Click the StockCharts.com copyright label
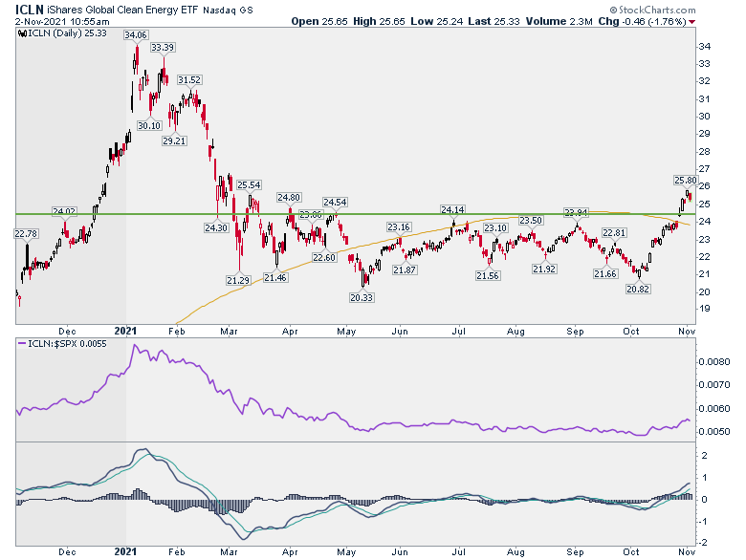 click(x=652, y=10)
